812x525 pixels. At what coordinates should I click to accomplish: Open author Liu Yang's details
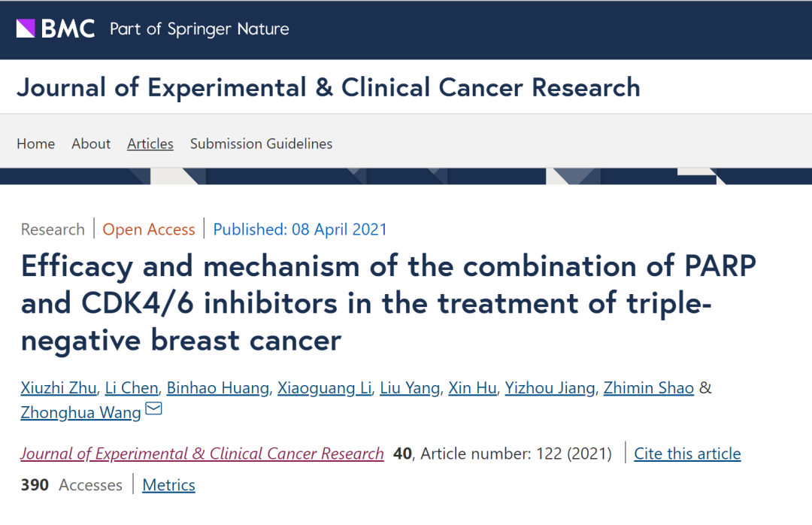click(410, 388)
